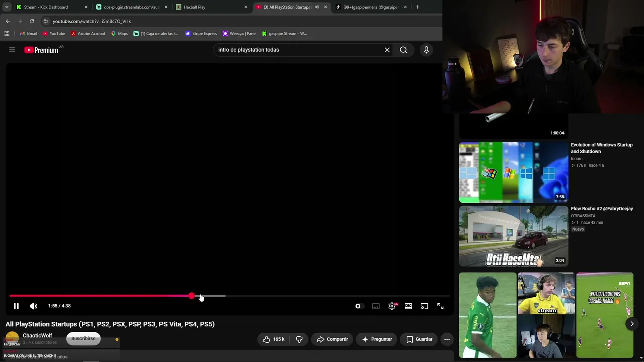Image resolution: width=644 pixels, height=362 pixels.
Task: Open the Preguntar AI button
Action: [377, 339]
